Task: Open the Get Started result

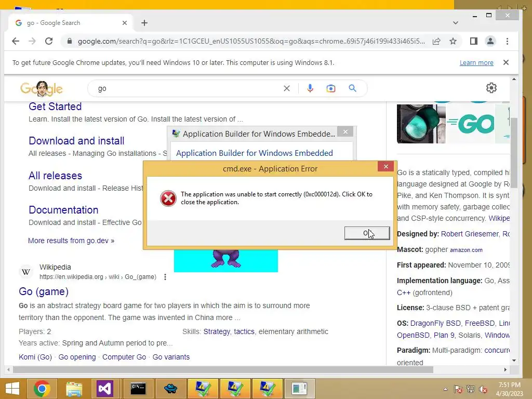Action: point(55,107)
